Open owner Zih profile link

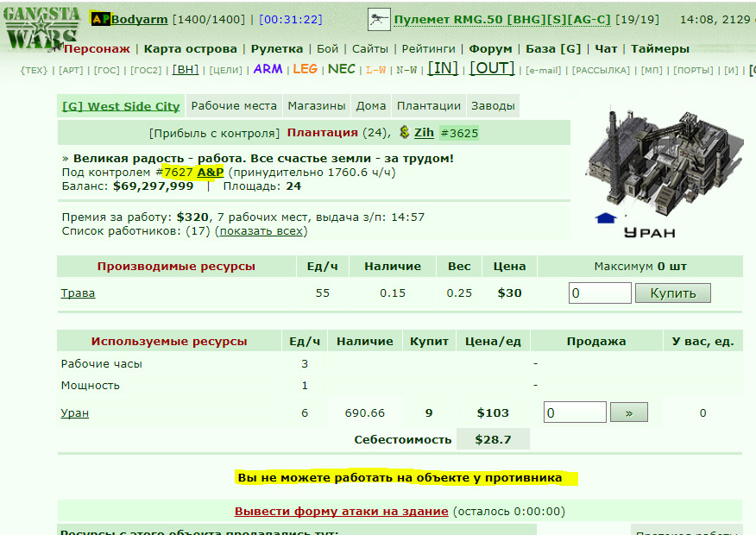coord(424,133)
